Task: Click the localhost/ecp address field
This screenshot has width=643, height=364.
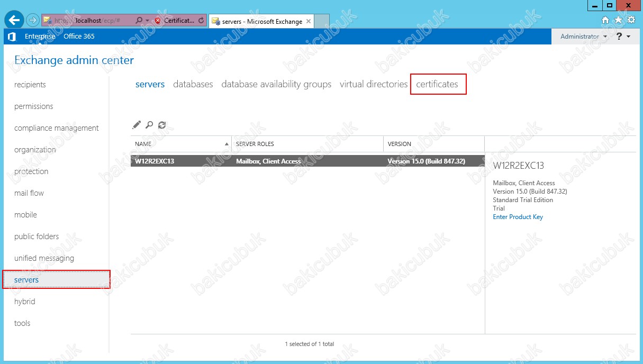Action: tap(88, 21)
